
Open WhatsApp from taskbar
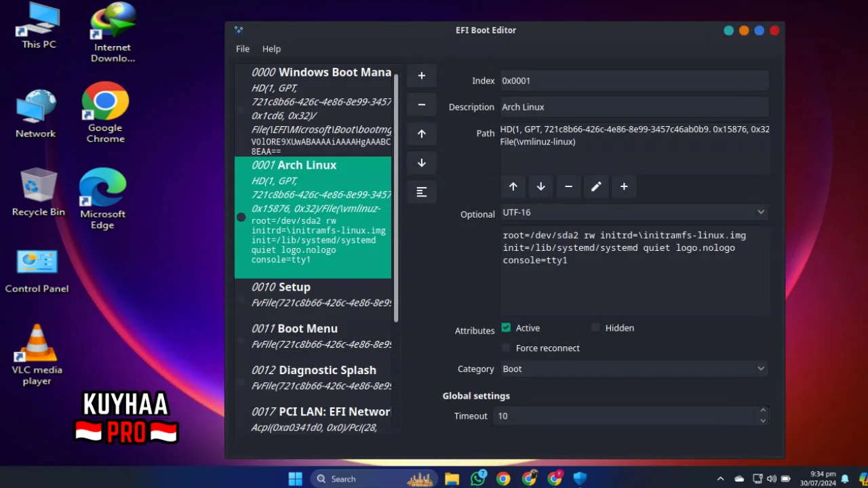coord(478,479)
